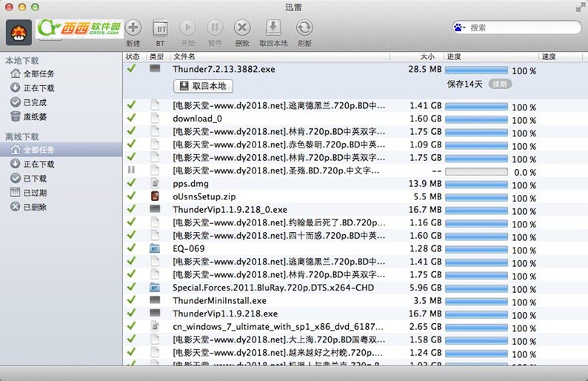Select the ThunderVip1.1.9.218.exe row

click(355, 314)
